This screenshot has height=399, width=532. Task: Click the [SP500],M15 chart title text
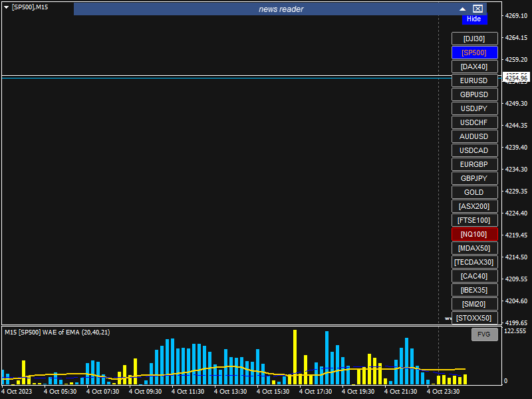[x=30, y=7]
